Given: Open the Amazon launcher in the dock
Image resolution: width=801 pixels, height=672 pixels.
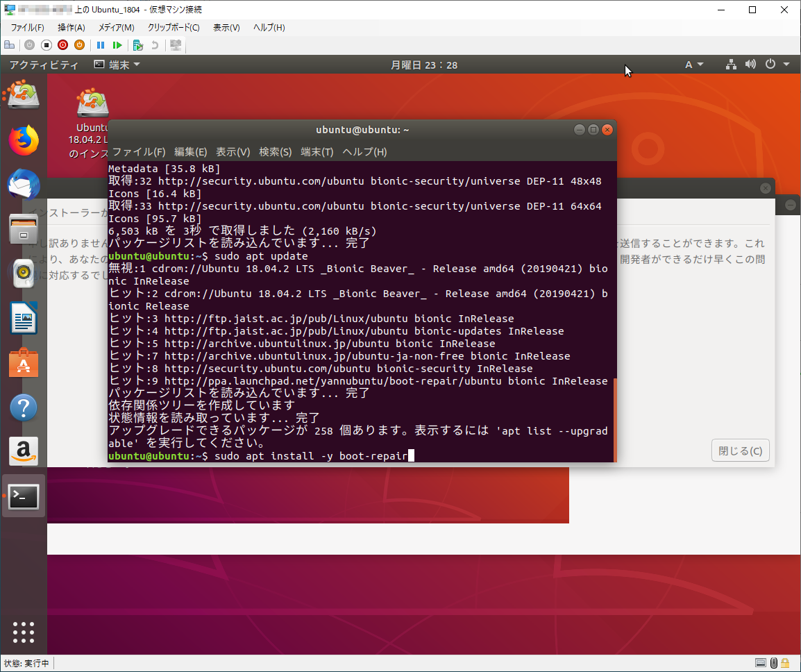Looking at the screenshot, I should click(24, 451).
